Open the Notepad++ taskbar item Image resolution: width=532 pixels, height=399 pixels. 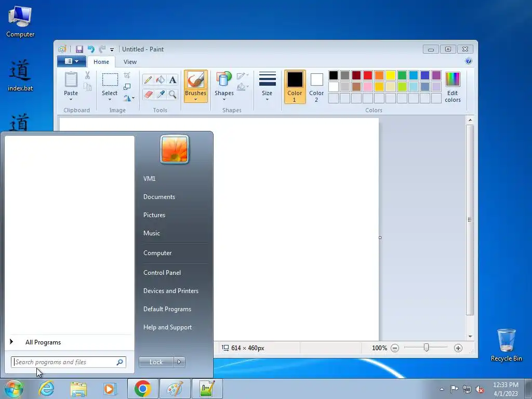click(207, 389)
